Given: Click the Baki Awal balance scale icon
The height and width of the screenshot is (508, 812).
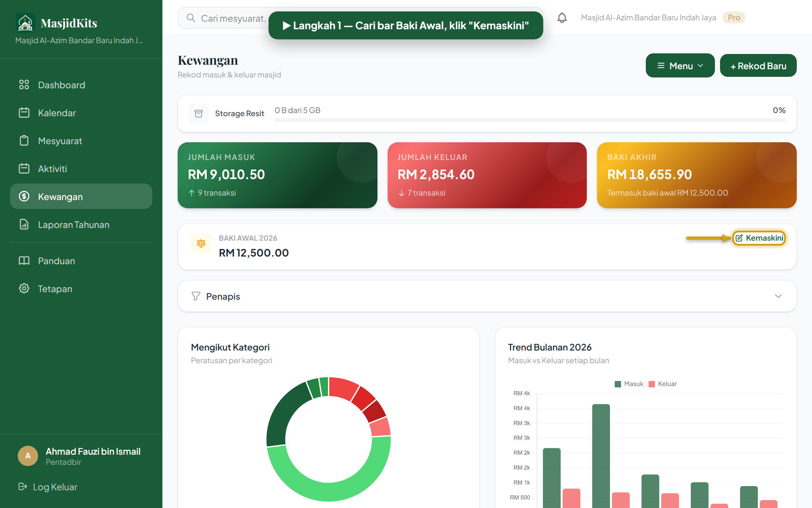Looking at the screenshot, I should pyautogui.click(x=201, y=243).
